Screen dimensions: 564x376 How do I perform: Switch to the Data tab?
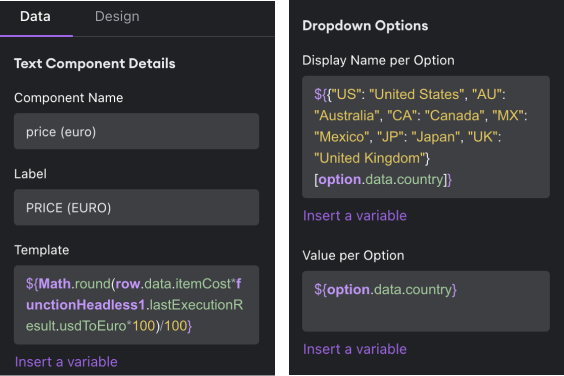point(35,17)
